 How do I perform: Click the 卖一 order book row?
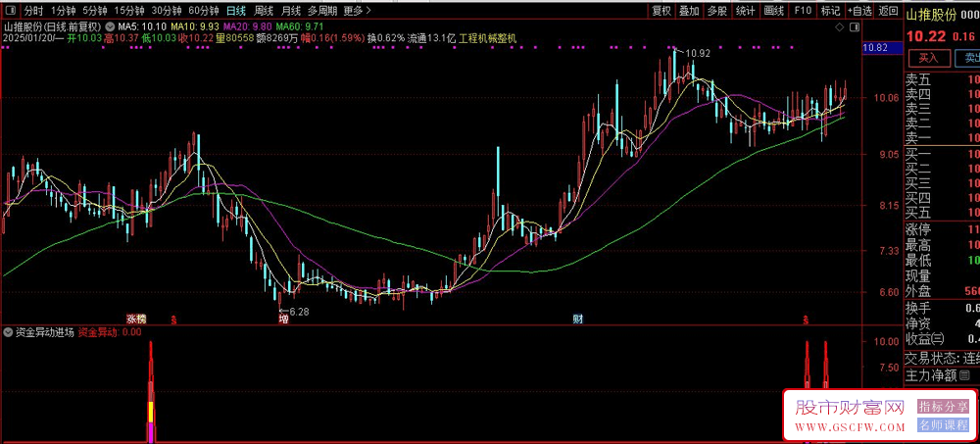coord(943,137)
